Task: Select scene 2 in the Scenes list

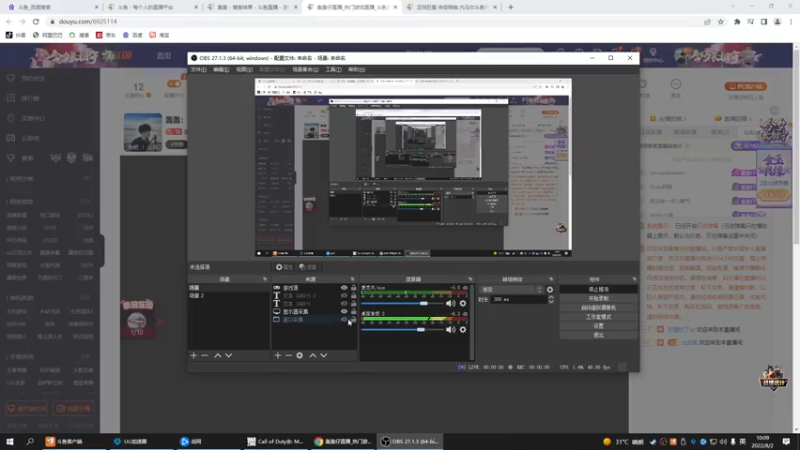Action: 229,295
